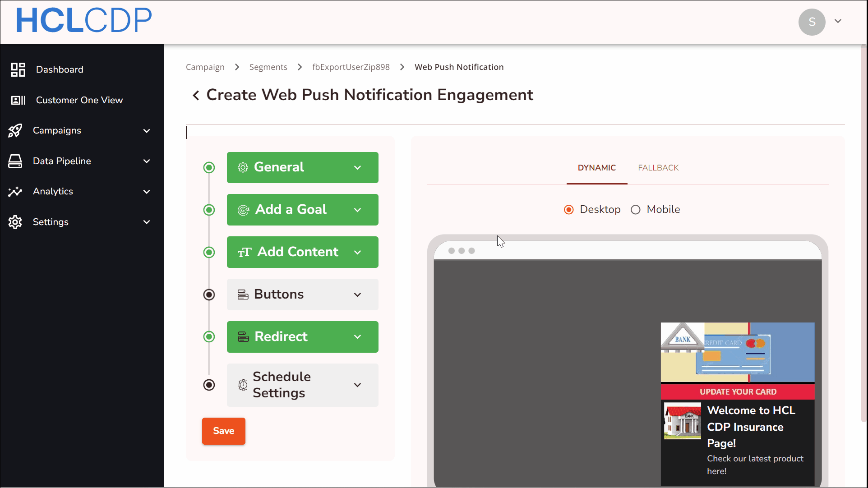The height and width of the screenshot is (488, 868).
Task: Click the Analytics chart icon
Action: point(15,192)
